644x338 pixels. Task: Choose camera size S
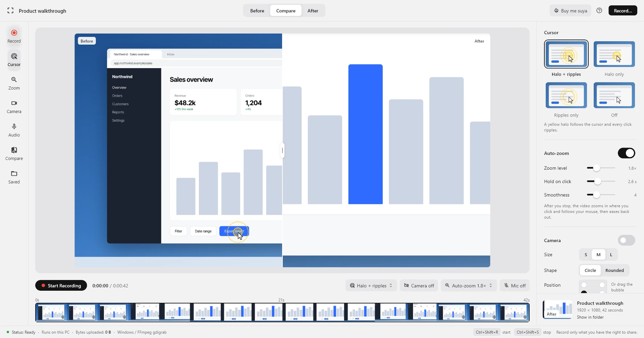click(586, 255)
